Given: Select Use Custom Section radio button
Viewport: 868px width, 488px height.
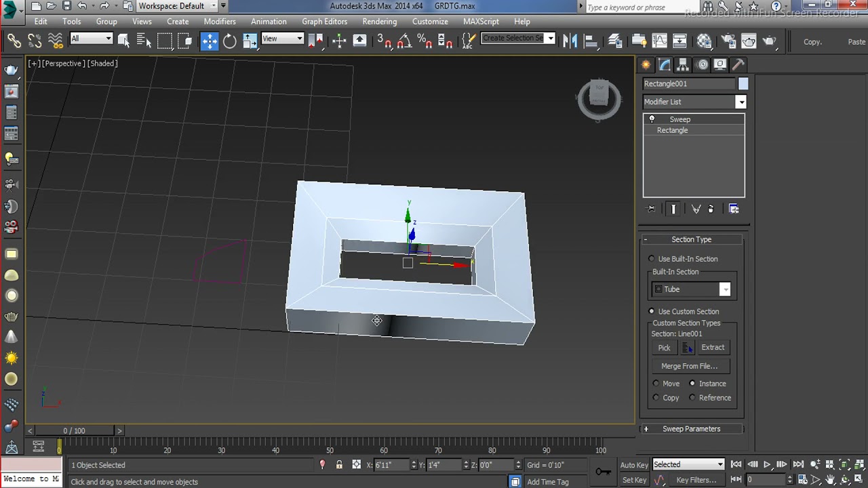Looking at the screenshot, I should pyautogui.click(x=652, y=312).
